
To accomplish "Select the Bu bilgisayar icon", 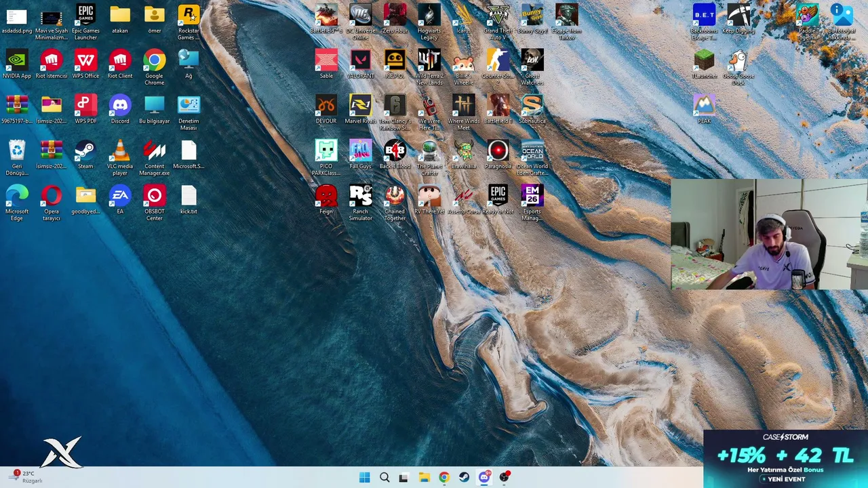I will [x=155, y=110].
